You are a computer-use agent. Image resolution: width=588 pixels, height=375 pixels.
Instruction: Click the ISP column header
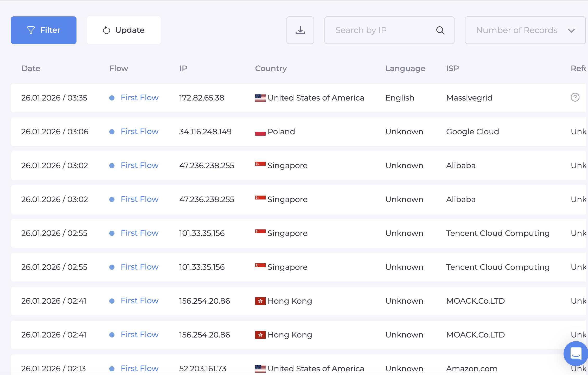(452, 68)
